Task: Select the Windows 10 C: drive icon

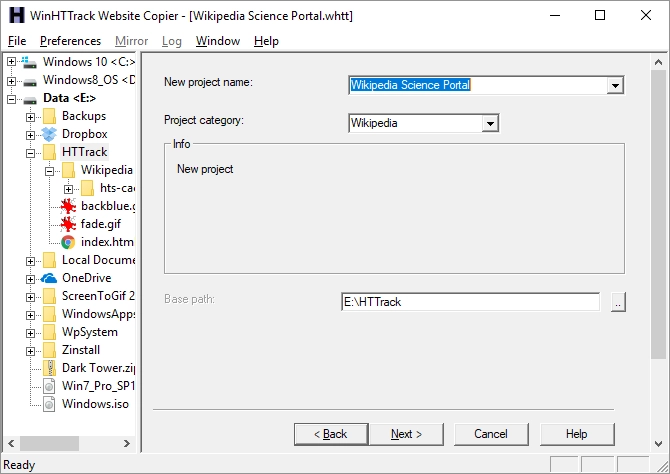Action: pyautogui.click(x=30, y=62)
